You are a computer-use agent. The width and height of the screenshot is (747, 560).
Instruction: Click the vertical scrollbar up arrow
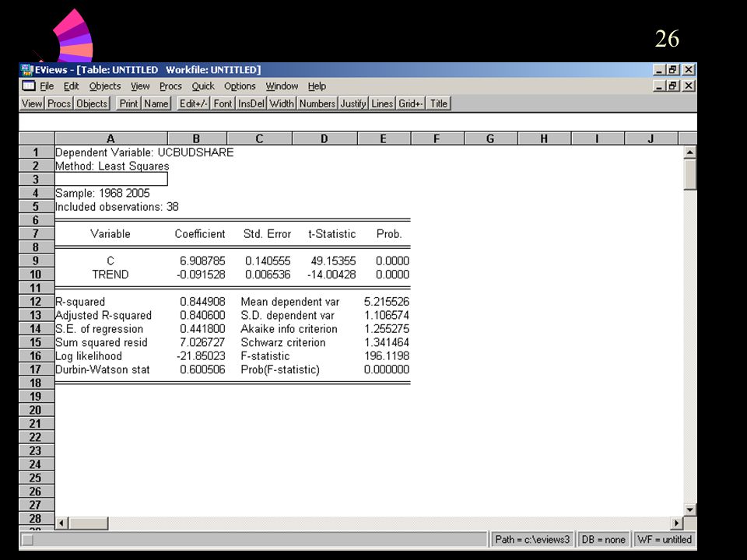point(690,152)
